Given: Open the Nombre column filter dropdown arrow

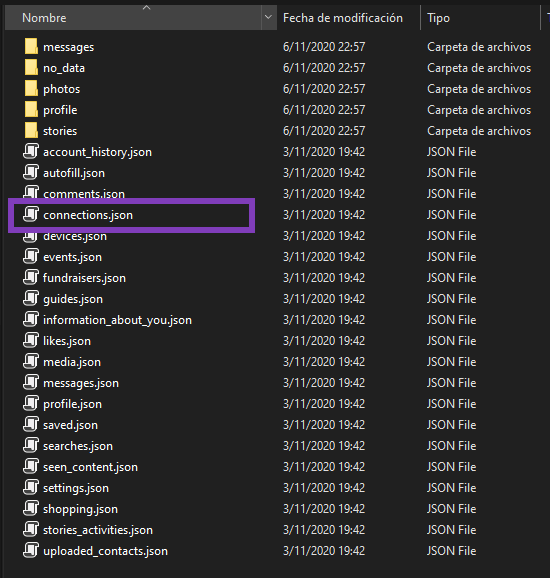Looking at the screenshot, I should [x=269, y=17].
